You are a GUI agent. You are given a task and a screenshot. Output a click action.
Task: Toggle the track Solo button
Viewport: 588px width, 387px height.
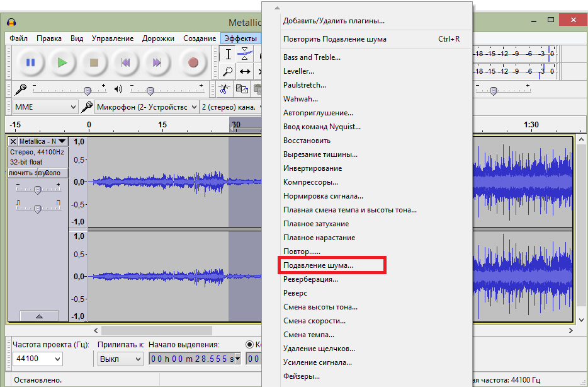click(x=54, y=173)
